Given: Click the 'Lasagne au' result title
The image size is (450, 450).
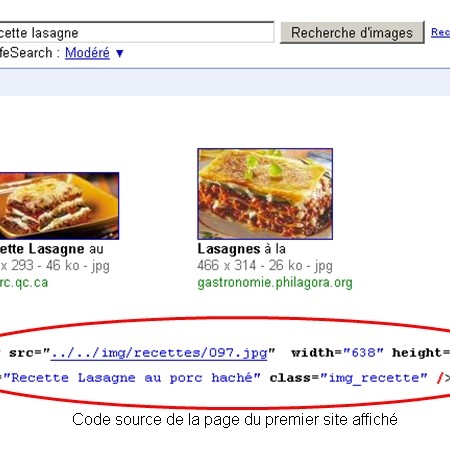Looking at the screenshot, I should [x=52, y=249].
